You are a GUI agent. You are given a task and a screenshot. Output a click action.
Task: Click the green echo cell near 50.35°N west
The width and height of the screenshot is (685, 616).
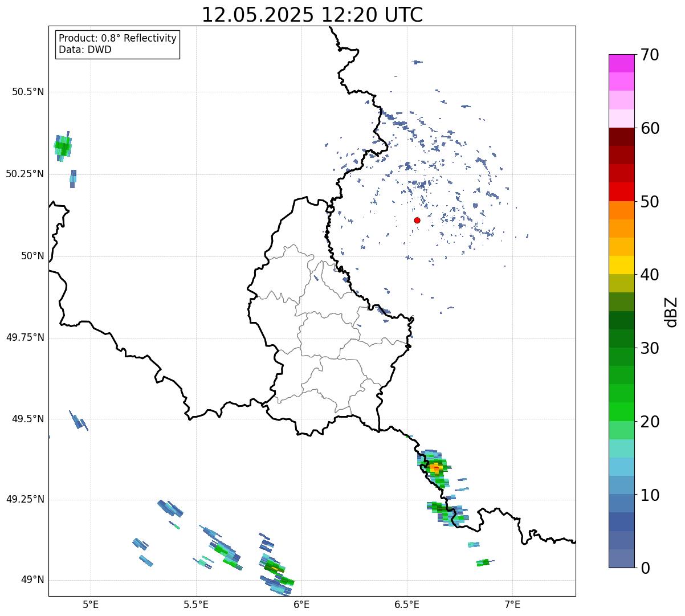click(63, 147)
